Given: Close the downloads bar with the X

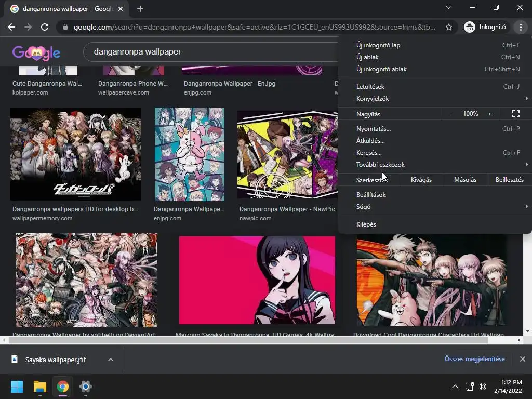Looking at the screenshot, I should pos(523,359).
